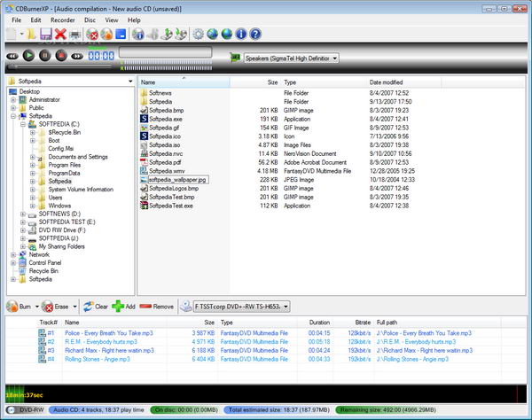The image size is (532, 420).
Task: Open the dropdown arrow beside New
Action: [21, 34]
